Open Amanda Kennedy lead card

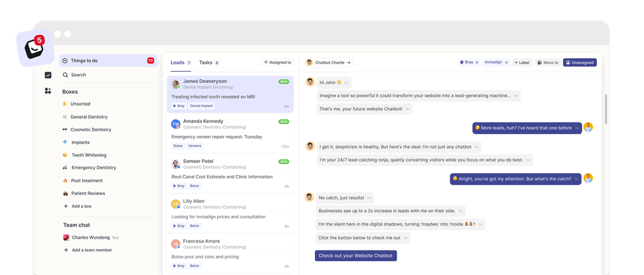click(230, 134)
